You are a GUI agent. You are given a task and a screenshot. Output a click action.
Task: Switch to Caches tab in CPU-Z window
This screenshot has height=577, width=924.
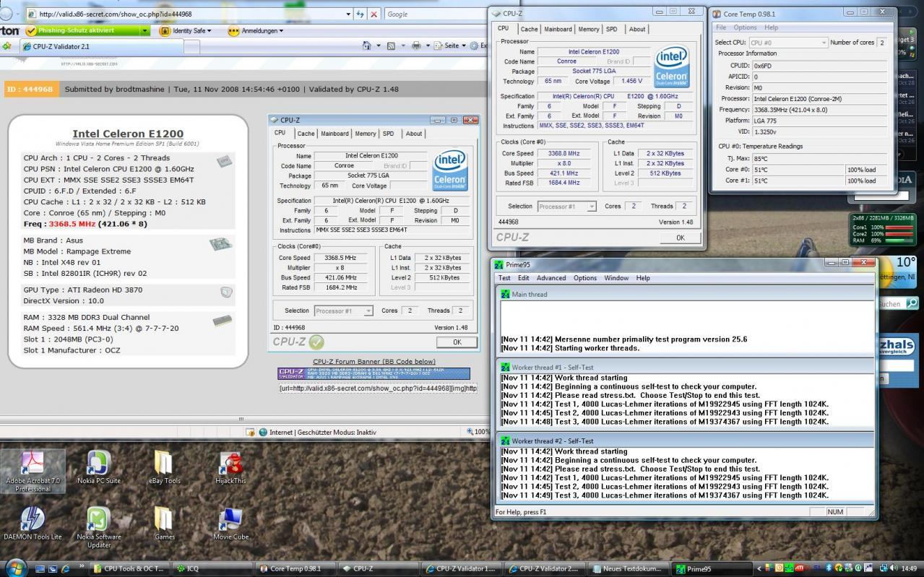tap(530, 30)
